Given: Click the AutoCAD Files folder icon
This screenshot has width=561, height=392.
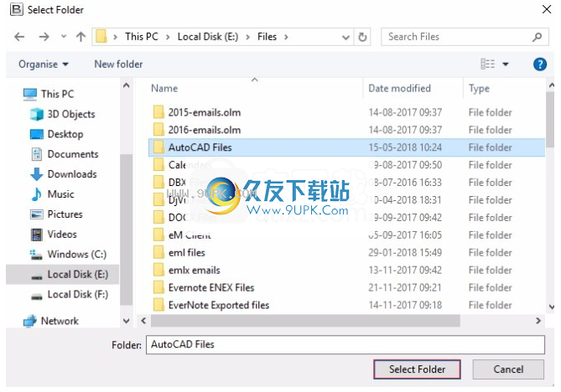Looking at the screenshot, I should [158, 147].
